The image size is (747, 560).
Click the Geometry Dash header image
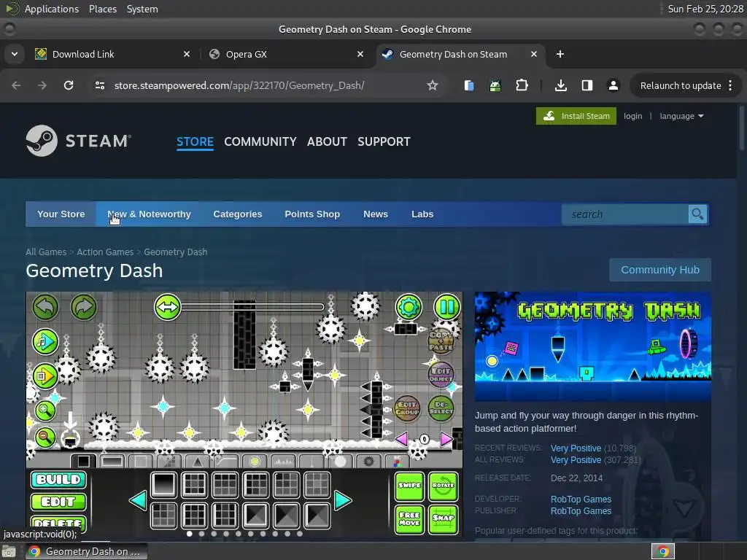point(592,346)
